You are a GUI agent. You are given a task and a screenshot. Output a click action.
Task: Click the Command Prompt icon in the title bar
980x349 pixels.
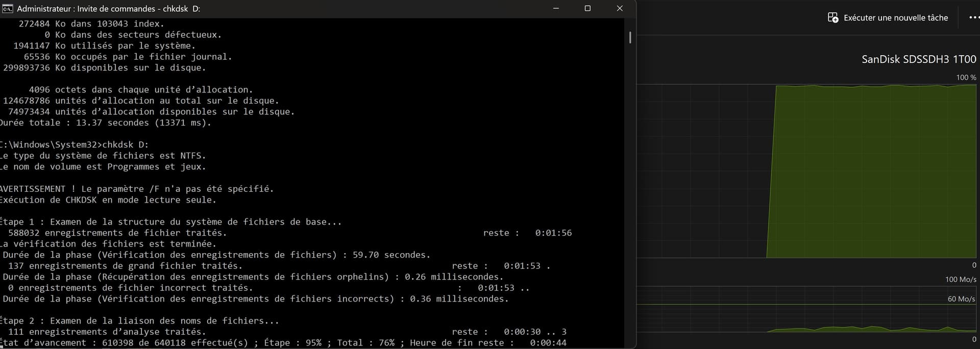7,9
